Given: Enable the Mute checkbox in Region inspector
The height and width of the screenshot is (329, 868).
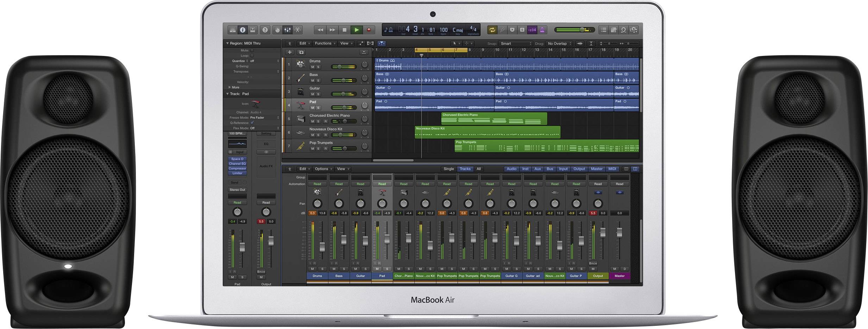Looking at the screenshot, I should (x=252, y=50).
